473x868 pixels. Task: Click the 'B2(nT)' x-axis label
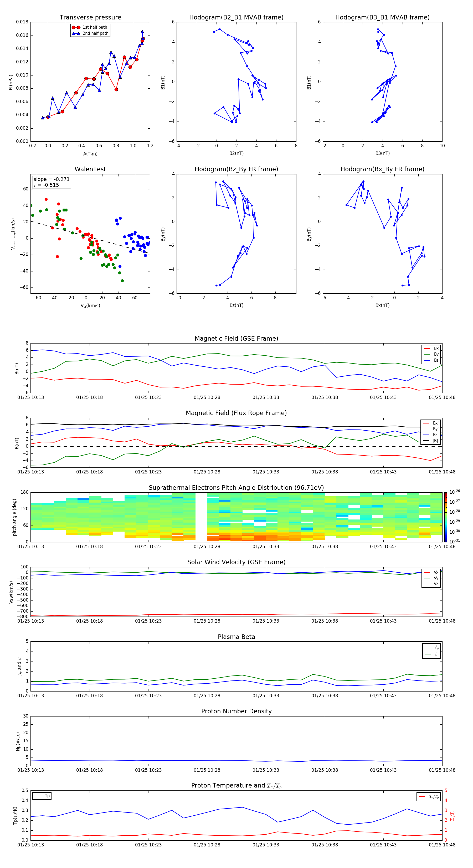[x=236, y=153]
